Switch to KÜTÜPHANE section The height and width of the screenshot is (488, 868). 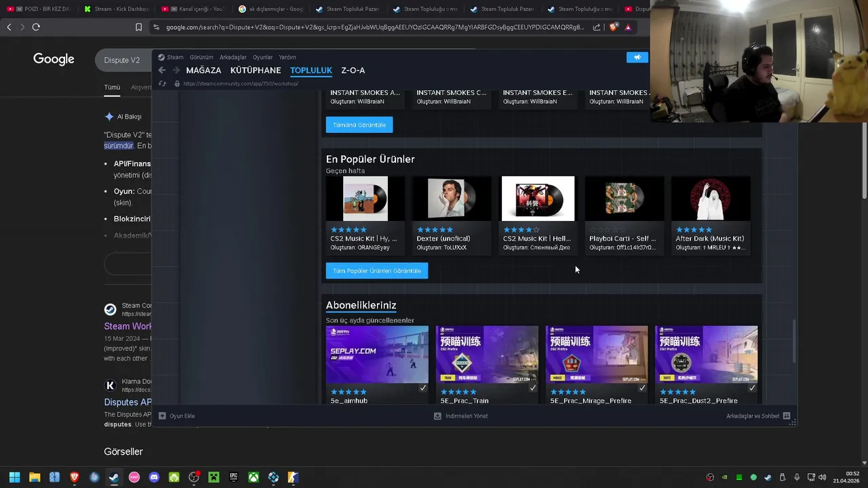256,70
